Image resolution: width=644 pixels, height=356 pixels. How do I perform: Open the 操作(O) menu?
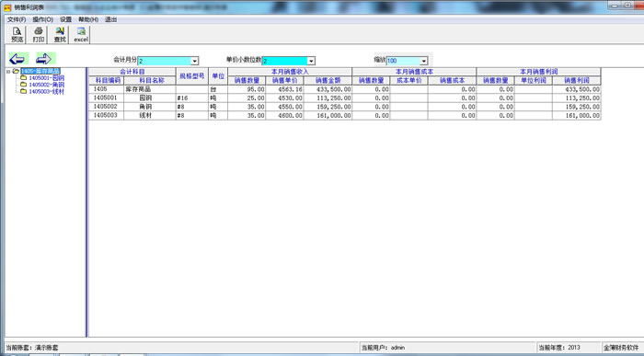coord(42,19)
